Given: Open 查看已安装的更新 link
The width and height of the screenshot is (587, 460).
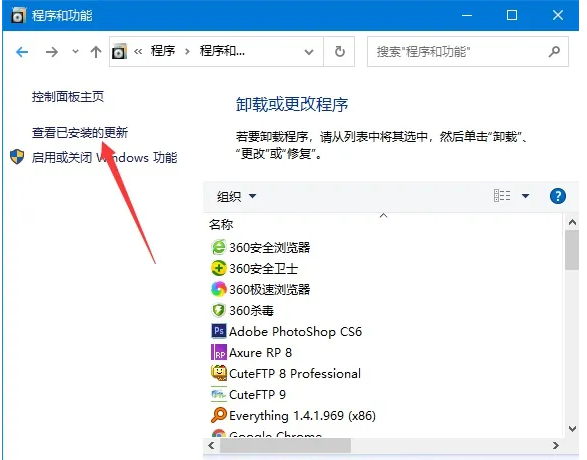Looking at the screenshot, I should [x=80, y=132].
